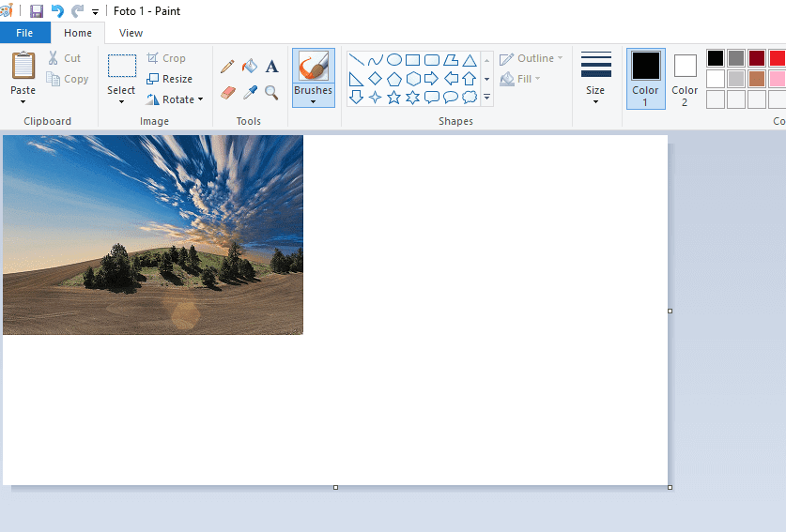Image resolution: width=786 pixels, height=532 pixels.
Task: Click the Resize button
Action: click(169, 79)
